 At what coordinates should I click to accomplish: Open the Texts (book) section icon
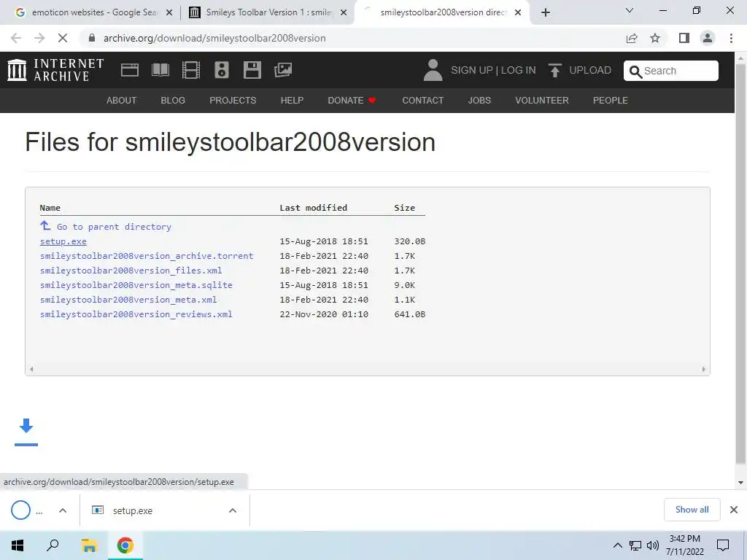tap(160, 70)
